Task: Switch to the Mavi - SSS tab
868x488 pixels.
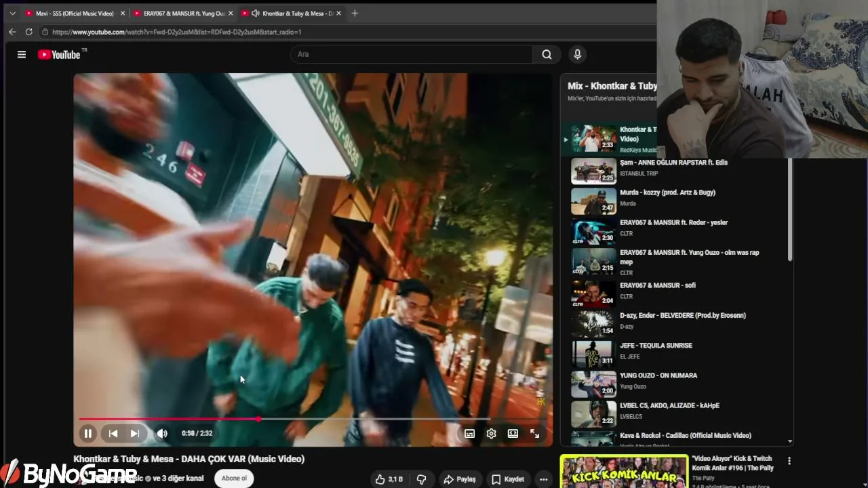Action: (x=75, y=13)
